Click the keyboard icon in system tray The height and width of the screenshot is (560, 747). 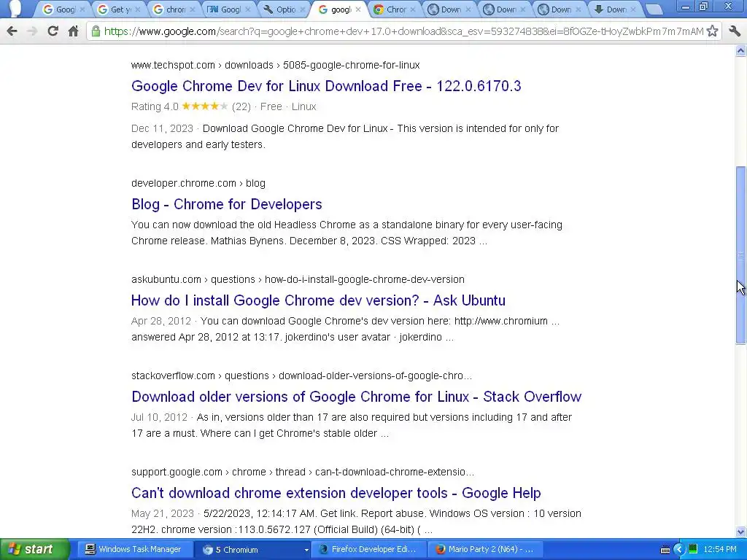pos(665,550)
